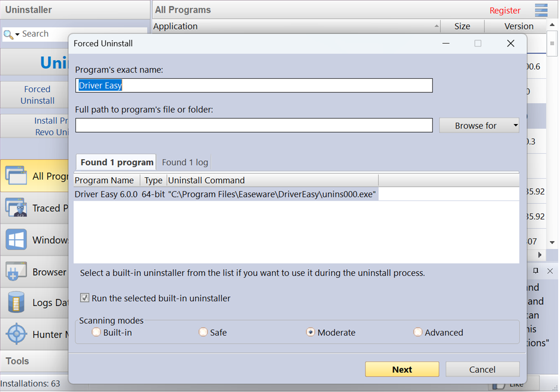Screen dimensions: 560x392
Task: Click the unins000.exe uninstall command cell
Action: point(272,194)
